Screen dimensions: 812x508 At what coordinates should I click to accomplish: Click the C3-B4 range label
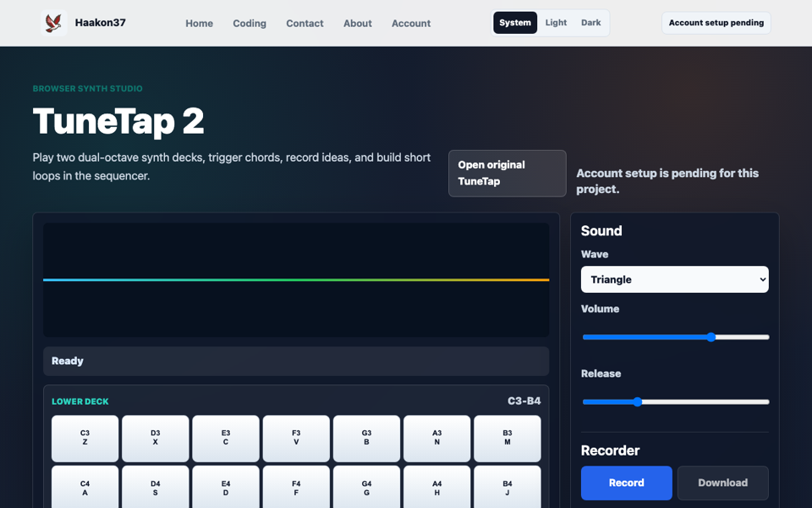(x=524, y=401)
